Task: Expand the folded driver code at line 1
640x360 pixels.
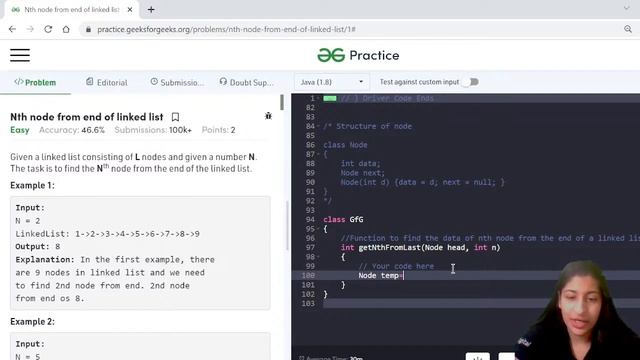Action: pyautogui.click(x=330, y=98)
